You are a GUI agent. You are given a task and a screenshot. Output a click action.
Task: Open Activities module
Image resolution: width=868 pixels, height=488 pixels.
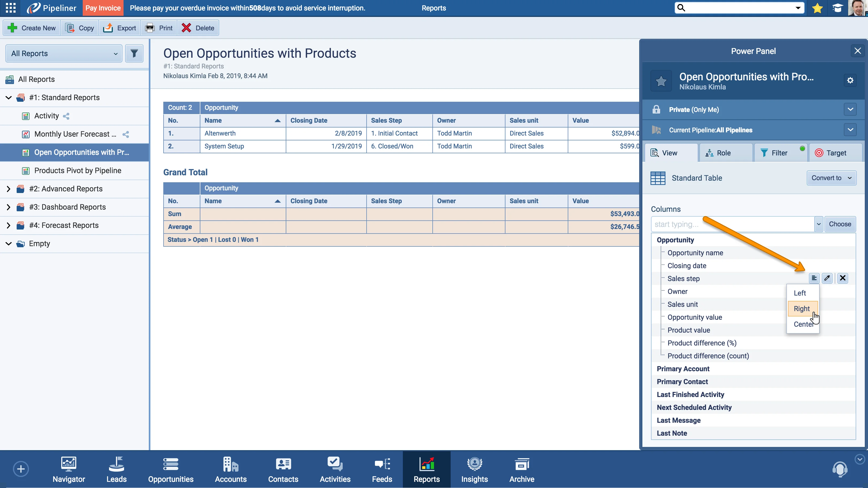pos(335,469)
